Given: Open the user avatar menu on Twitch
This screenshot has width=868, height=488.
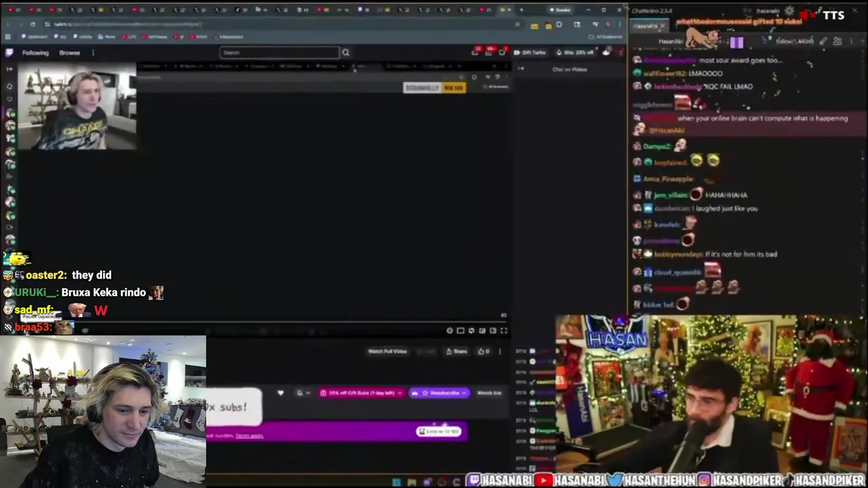Looking at the screenshot, I should point(619,52).
